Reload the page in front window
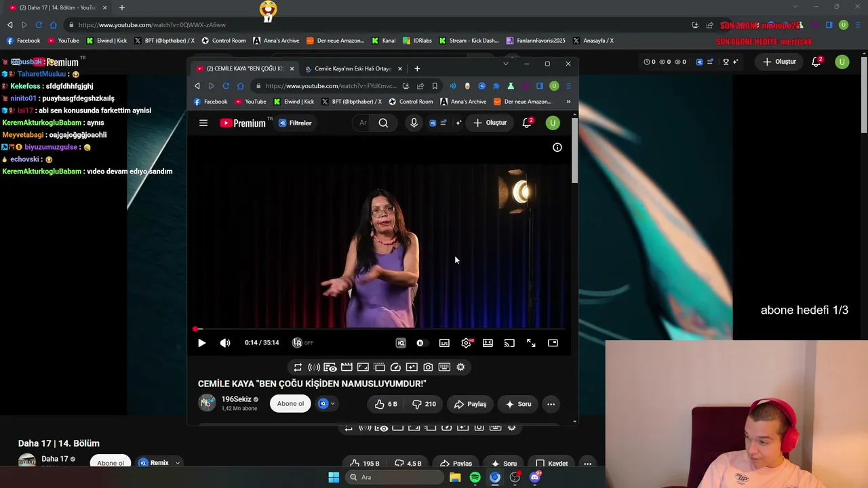This screenshot has height=488, width=868. tap(226, 86)
